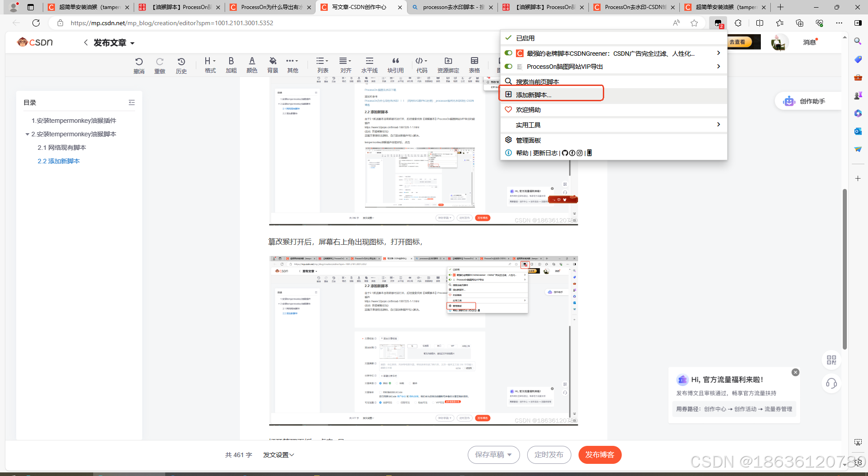Collapse the 2.安装tempermonkey油猴脚本 outline item
Viewport: 868px width, 476px height.
[x=27, y=134]
